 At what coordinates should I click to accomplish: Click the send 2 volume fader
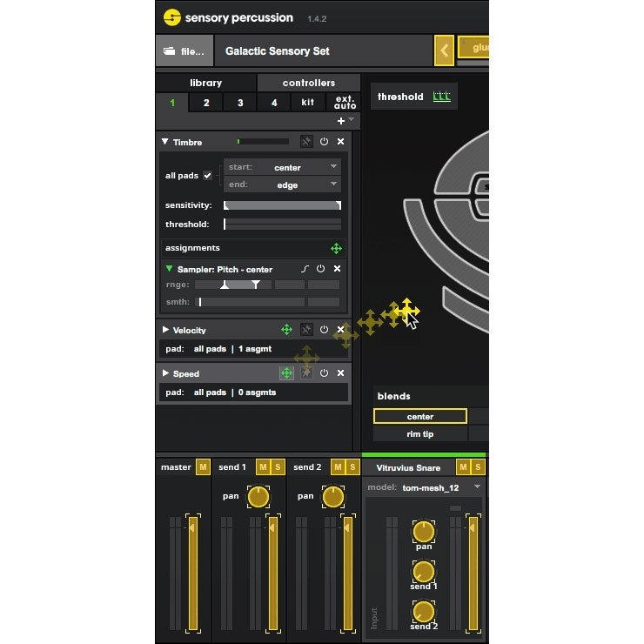point(348,573)
